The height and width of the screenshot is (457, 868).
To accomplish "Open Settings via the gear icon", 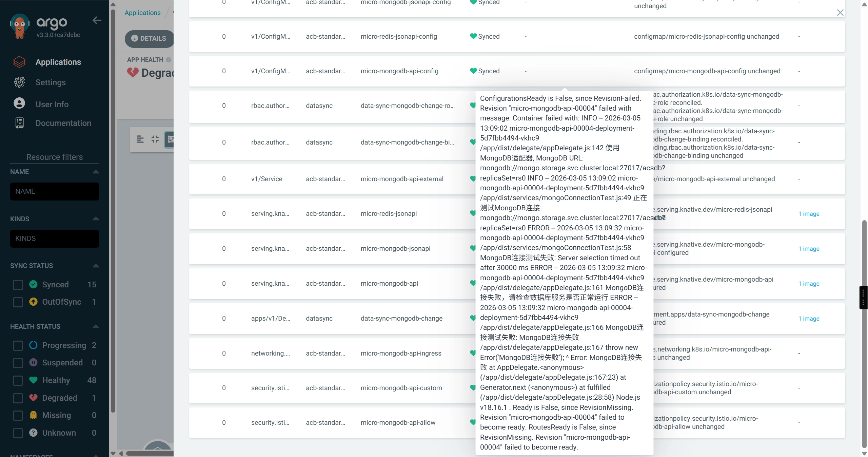I will click(19, 82).
